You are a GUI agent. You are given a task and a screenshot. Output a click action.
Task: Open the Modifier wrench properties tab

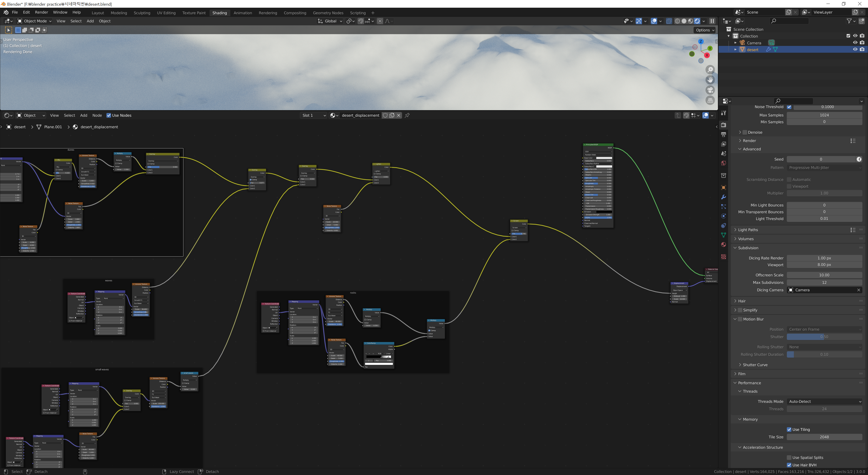click(x=723, y=197)
